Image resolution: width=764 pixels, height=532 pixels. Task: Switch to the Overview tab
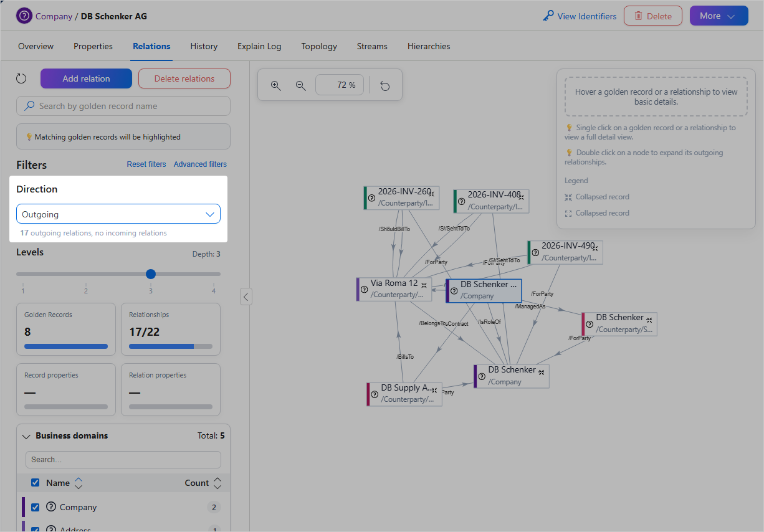point(36,46)
